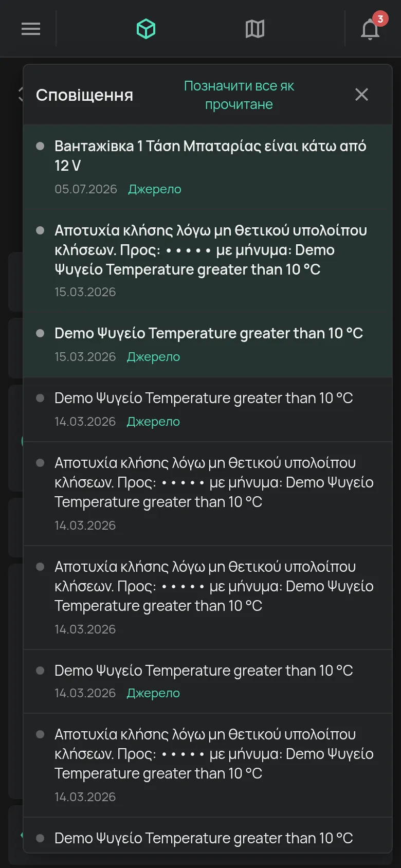Click the Сповіщення panel title
Viewport: 401px width, 868px height.
[x=84, y=95]
